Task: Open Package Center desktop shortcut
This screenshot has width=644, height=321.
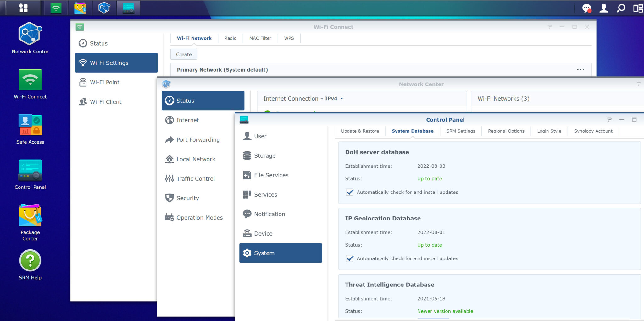Action: [x=30, y=222]
